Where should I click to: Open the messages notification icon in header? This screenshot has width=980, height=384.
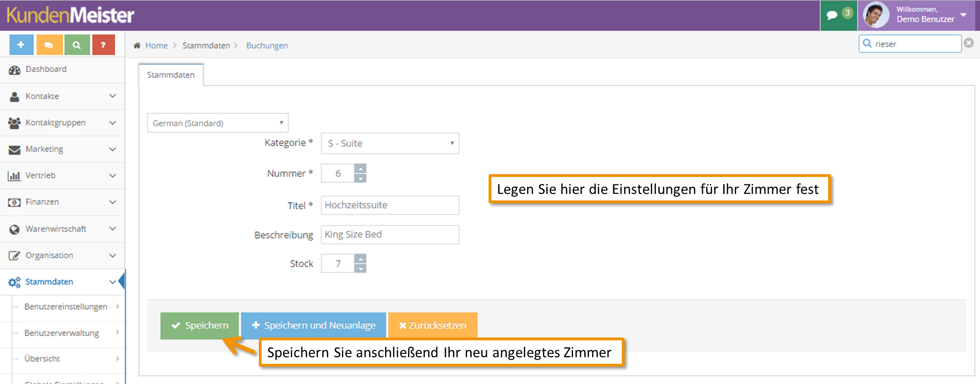(x=832, y=15)
